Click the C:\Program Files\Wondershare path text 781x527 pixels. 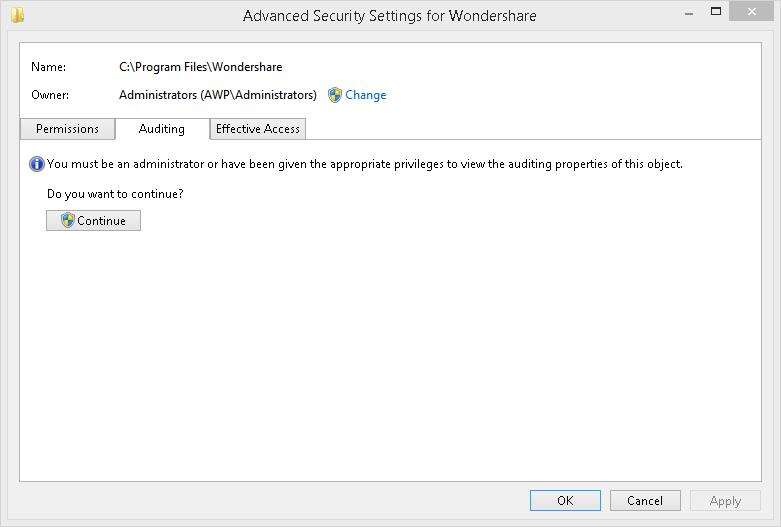pos(200,67)
